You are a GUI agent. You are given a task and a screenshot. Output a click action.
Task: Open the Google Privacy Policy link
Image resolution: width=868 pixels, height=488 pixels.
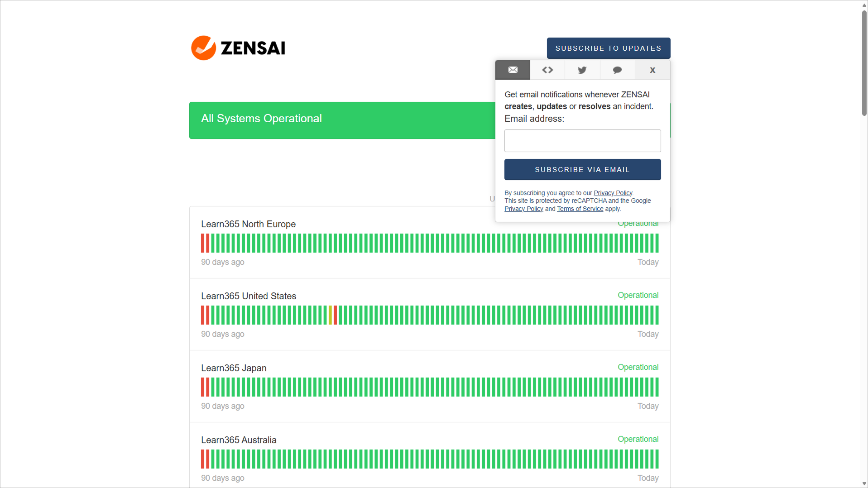(523, 209)
